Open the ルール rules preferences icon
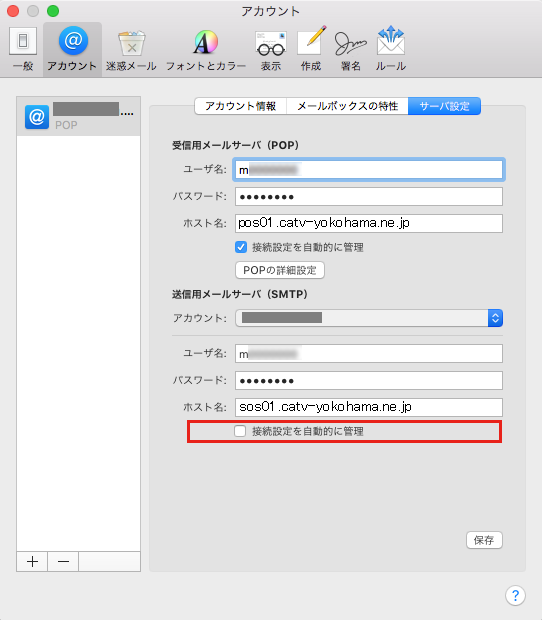The image size is (542, 620). point(391,49)
